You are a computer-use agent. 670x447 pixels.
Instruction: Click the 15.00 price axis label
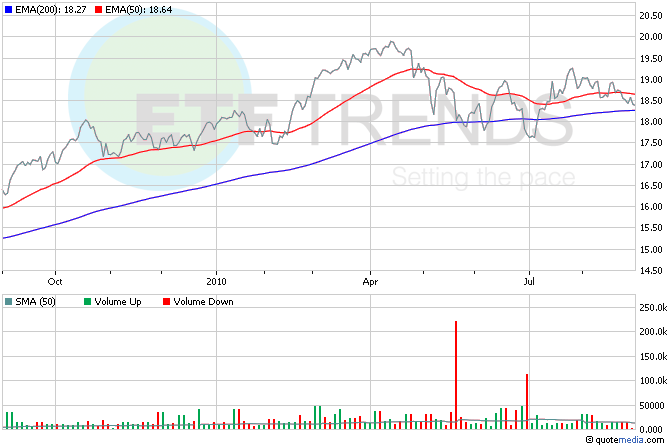click(x=651, y=250)
